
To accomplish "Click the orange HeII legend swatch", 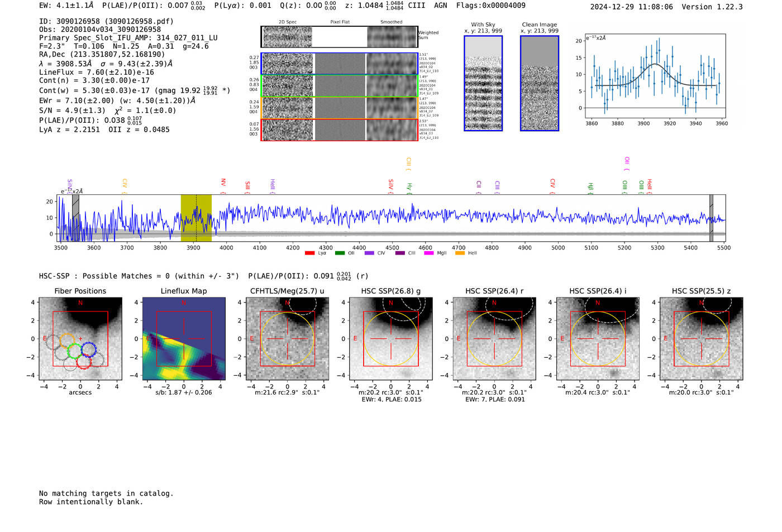I will (460, 253).
